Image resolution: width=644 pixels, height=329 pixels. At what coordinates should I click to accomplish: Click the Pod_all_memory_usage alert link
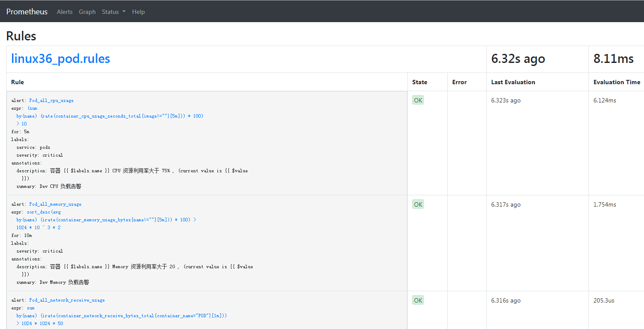[55, 204]
